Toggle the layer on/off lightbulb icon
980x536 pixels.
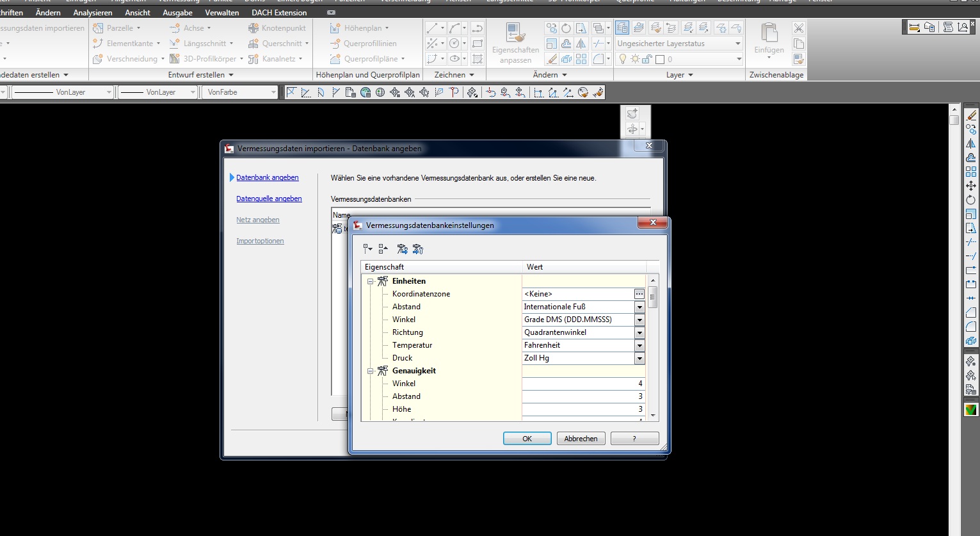(623, 59)
